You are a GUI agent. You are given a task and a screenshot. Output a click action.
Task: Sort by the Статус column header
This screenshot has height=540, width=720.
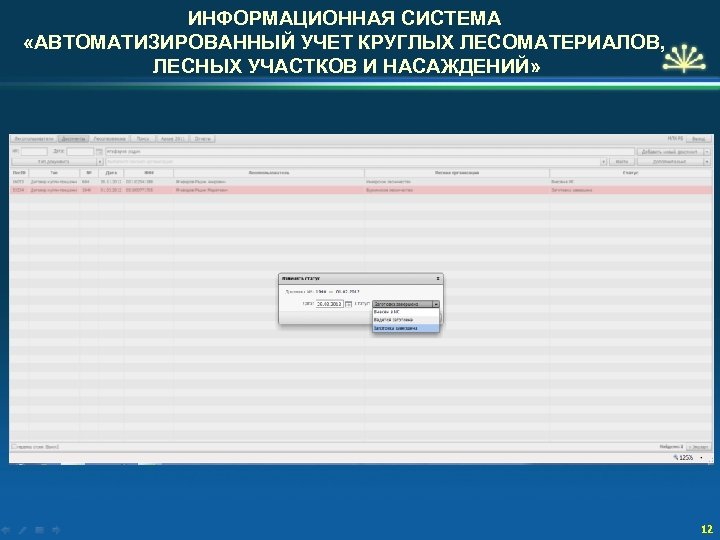point(631,173)
